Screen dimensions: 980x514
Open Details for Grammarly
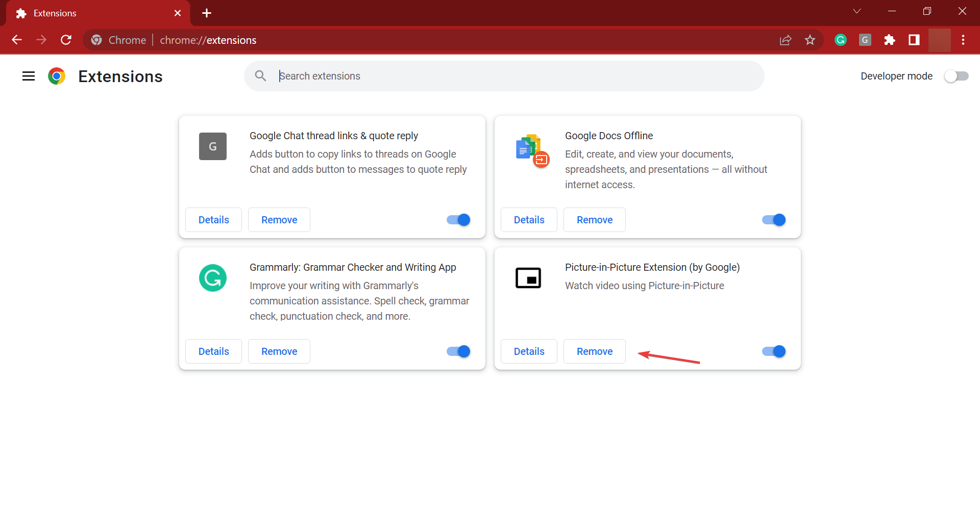213,351
